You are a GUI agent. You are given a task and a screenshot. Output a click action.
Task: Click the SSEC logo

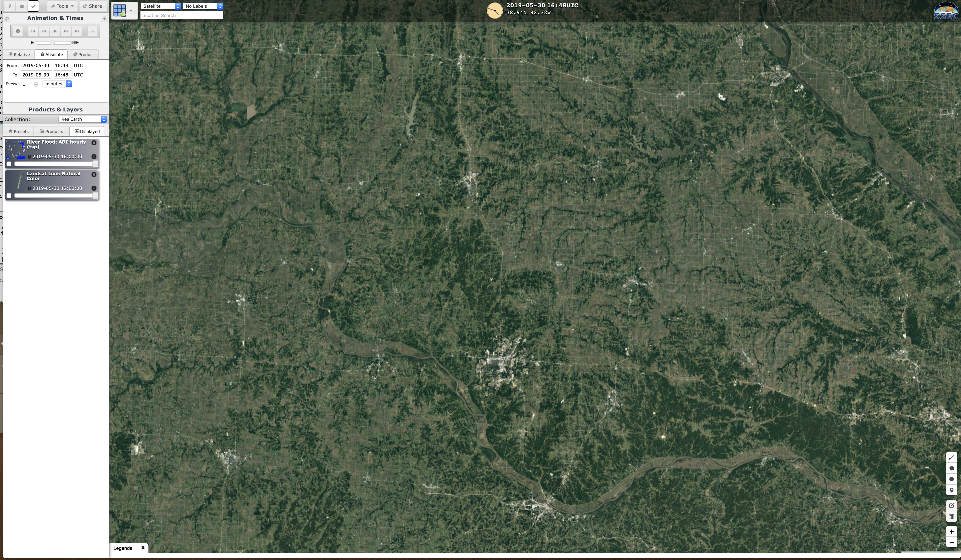click(946, 11)
